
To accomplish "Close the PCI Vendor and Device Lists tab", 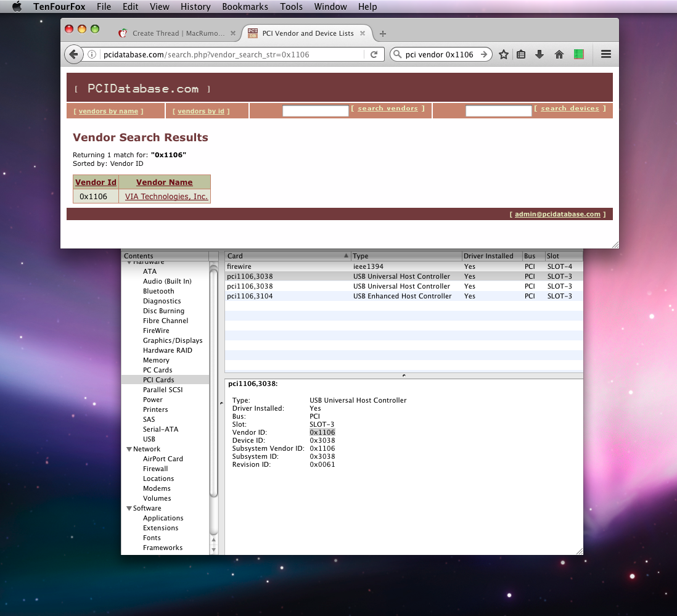I will (363, 33).
